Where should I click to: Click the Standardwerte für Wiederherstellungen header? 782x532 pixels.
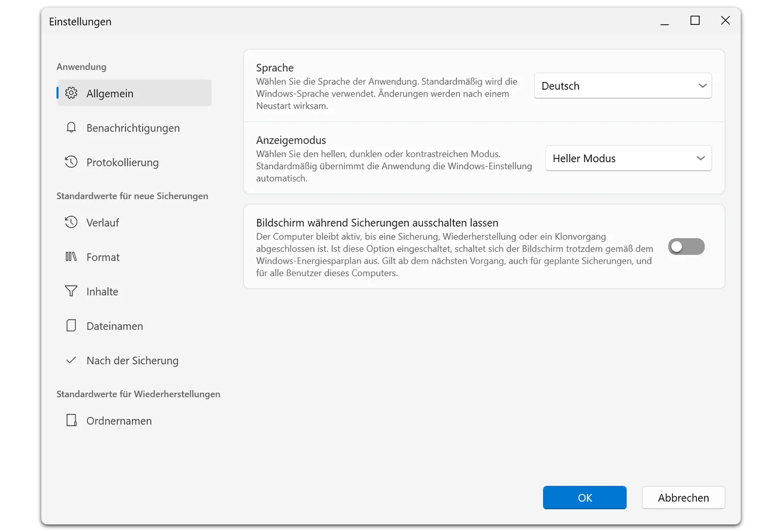[x=138, y=394]
